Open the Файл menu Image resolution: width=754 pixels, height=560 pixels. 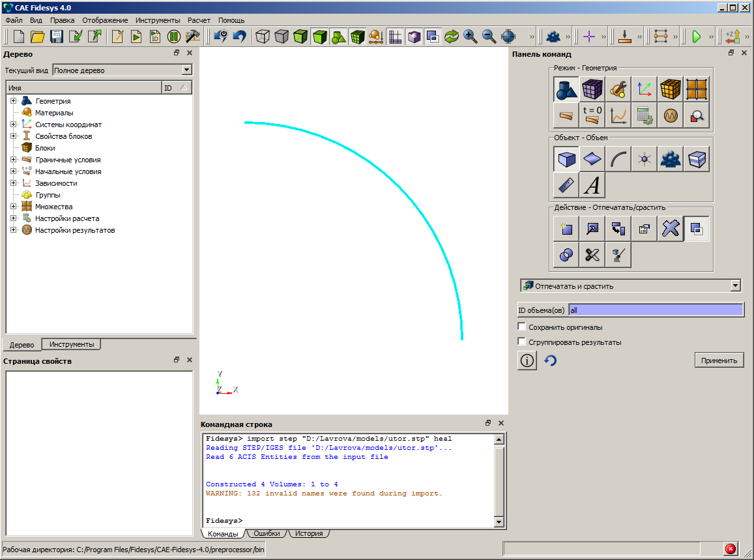click(14, 20)
